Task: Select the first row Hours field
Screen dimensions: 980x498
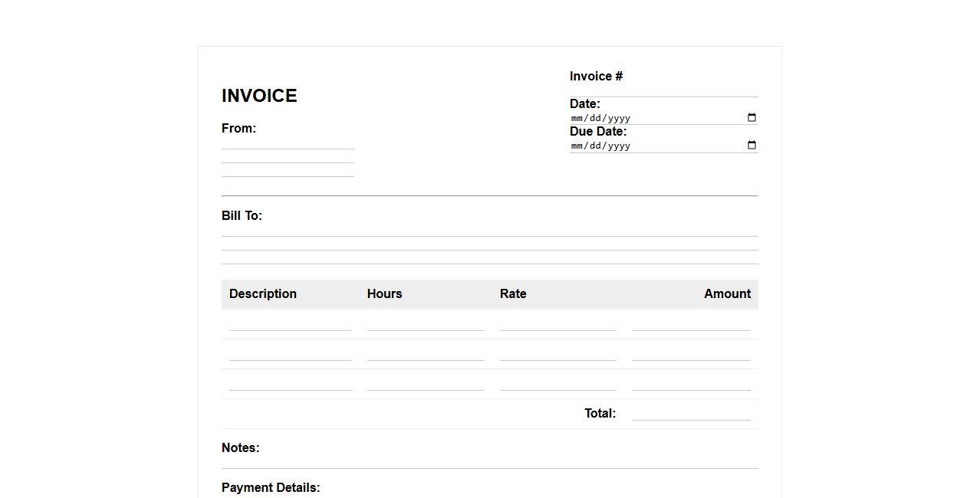Action: click(x=426, y=324)
